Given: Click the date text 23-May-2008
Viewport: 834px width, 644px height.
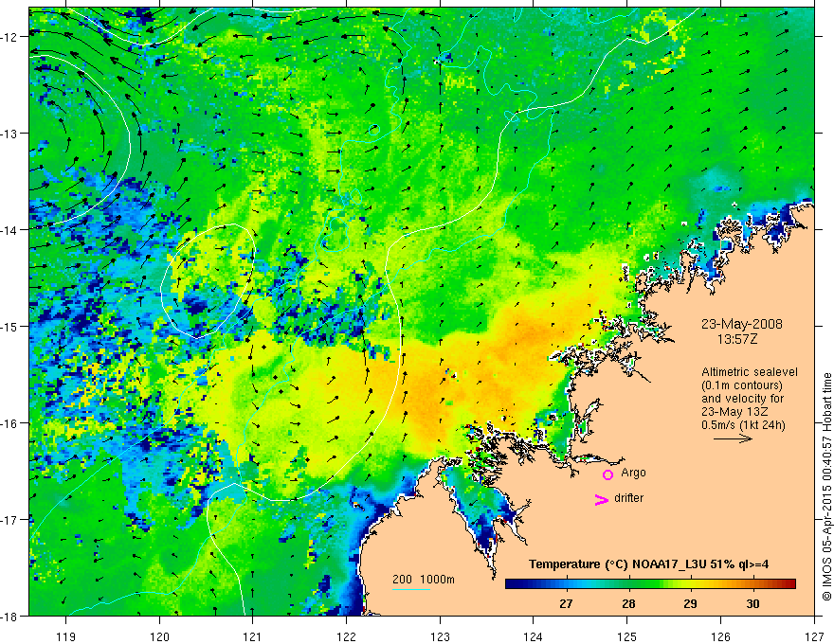Looking at the screenshot, I should [741, 324].
